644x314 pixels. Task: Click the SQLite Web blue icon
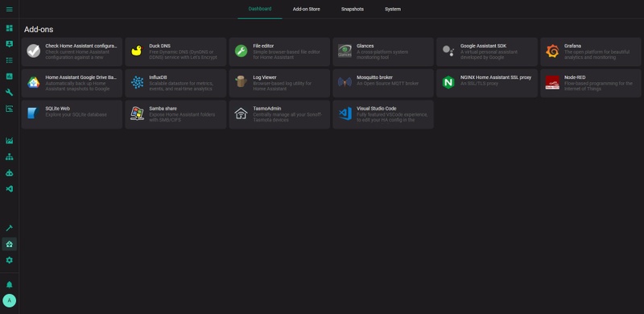pos(33,114)
